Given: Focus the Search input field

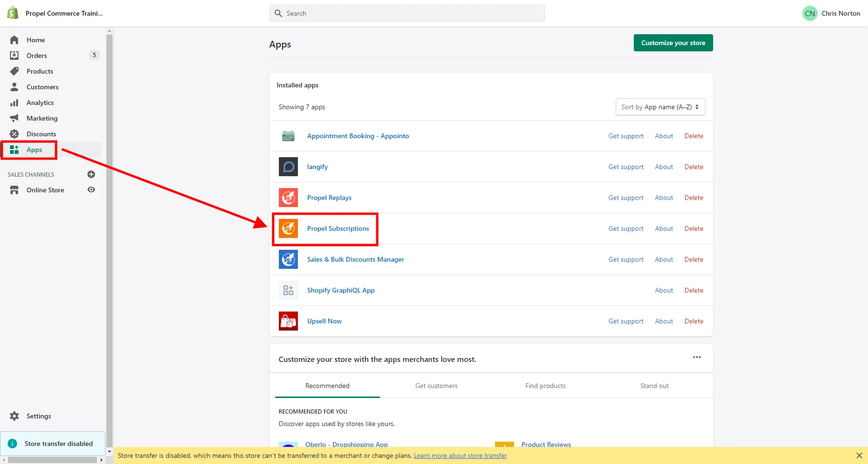Looking at the screenshot, I should point(407,13).
